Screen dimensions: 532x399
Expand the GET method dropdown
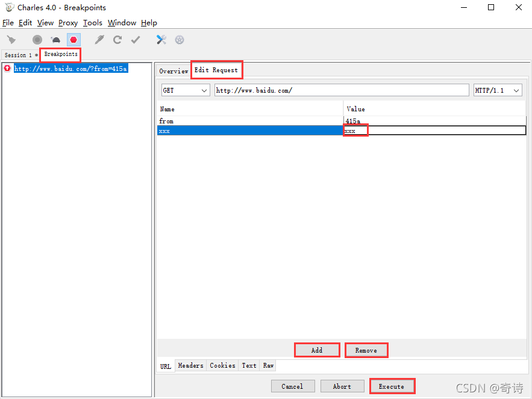tap(186, 90)
